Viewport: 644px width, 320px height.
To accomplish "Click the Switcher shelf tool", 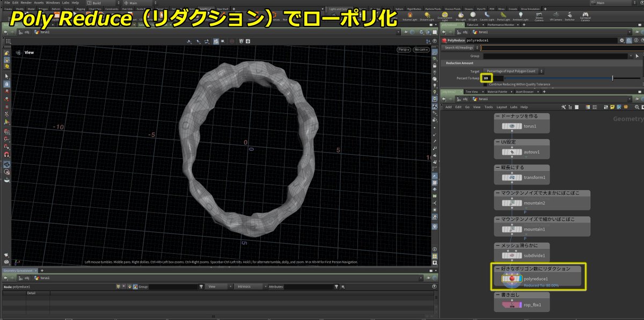I will 570,16.
